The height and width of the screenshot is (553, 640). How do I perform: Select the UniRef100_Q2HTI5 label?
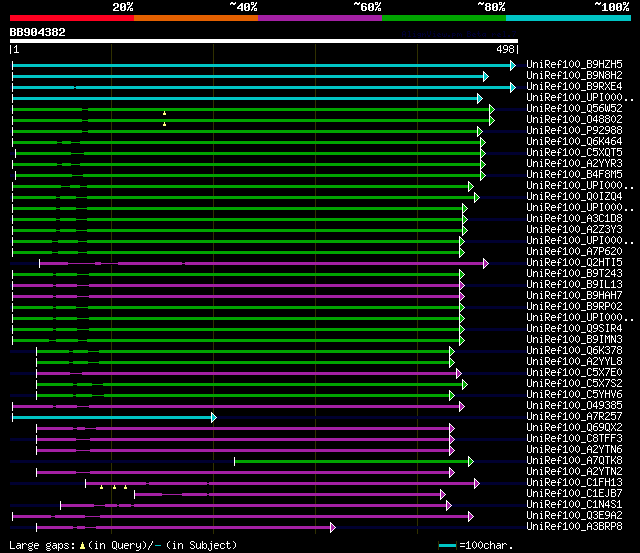[x=574, y=263]
